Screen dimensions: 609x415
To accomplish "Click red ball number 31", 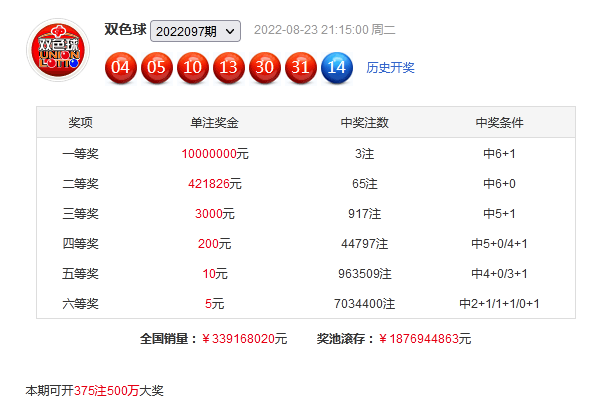I will pos(301,68).
